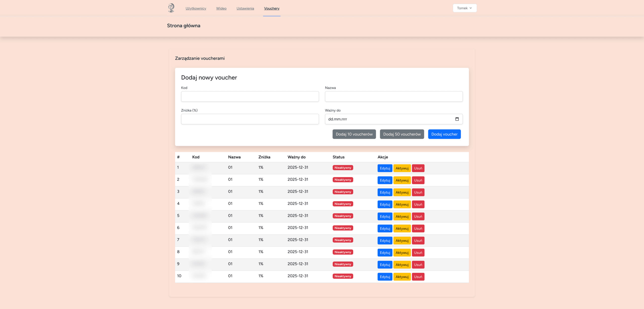Go to the Użytkownicy menu item
This screenshot has height=309, width=644.
click(196, 8)
